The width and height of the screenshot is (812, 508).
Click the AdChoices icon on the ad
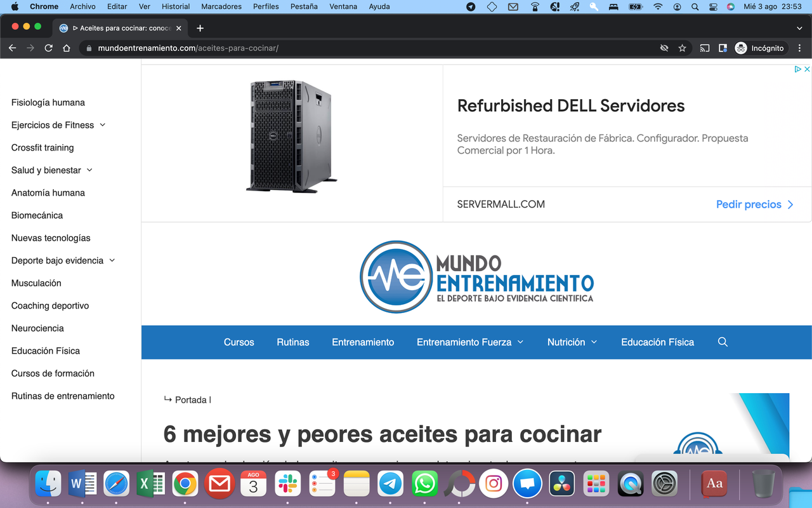tap(798, 69)
